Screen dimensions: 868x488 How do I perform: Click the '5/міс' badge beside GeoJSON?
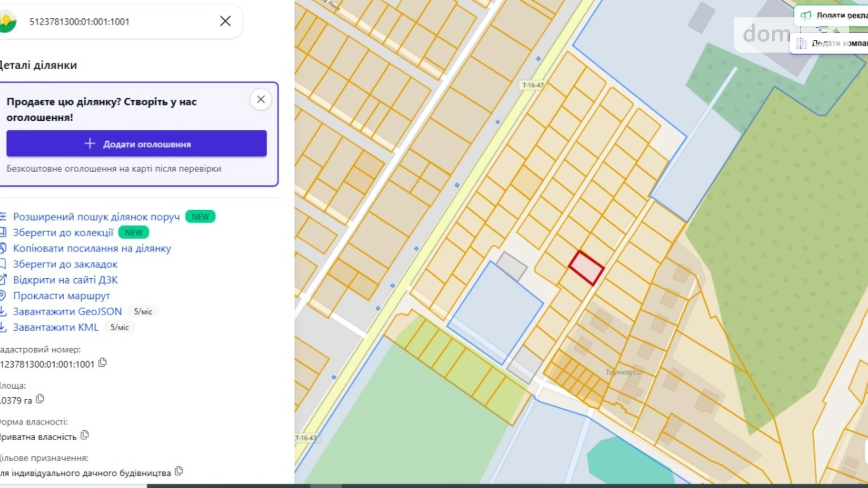click(x=143, y=312)
